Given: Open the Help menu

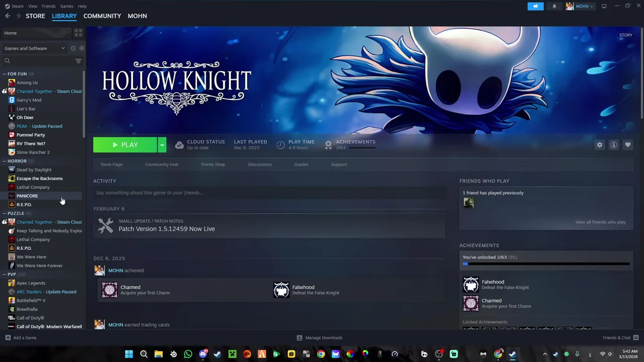Looking at the screenshot, I should click(82, 6).
